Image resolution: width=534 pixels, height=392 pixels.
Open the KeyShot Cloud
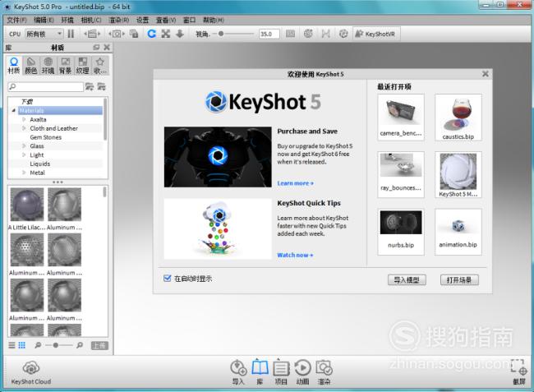[x=31, y=373]
